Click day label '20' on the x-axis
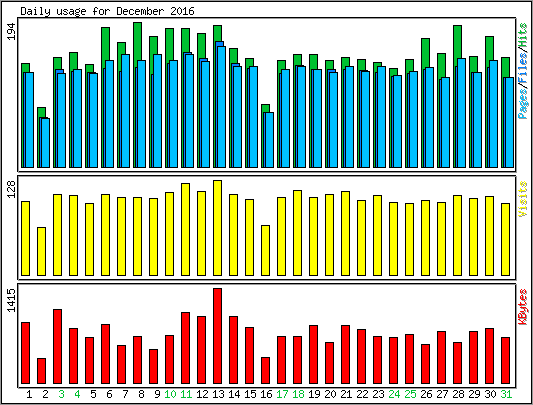Image resolution: width=533 pixels, height=405 pixels. click(x=330, y=394)
